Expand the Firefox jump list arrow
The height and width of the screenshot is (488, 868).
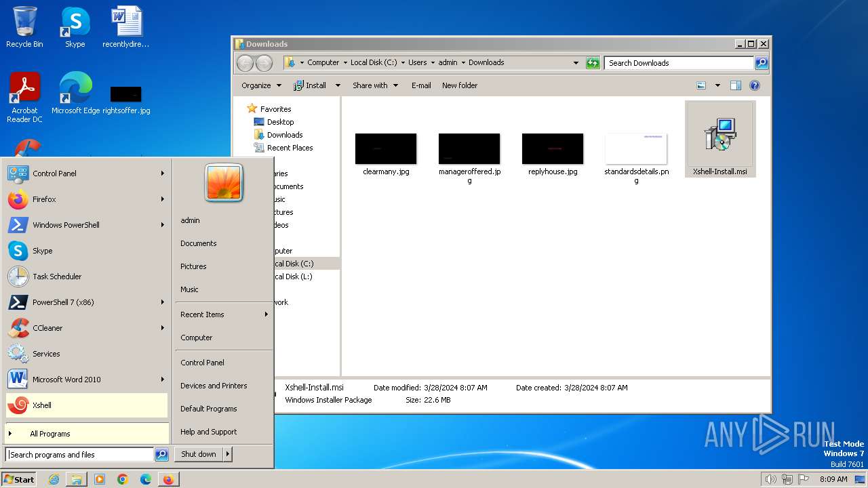tap(163, 199)
